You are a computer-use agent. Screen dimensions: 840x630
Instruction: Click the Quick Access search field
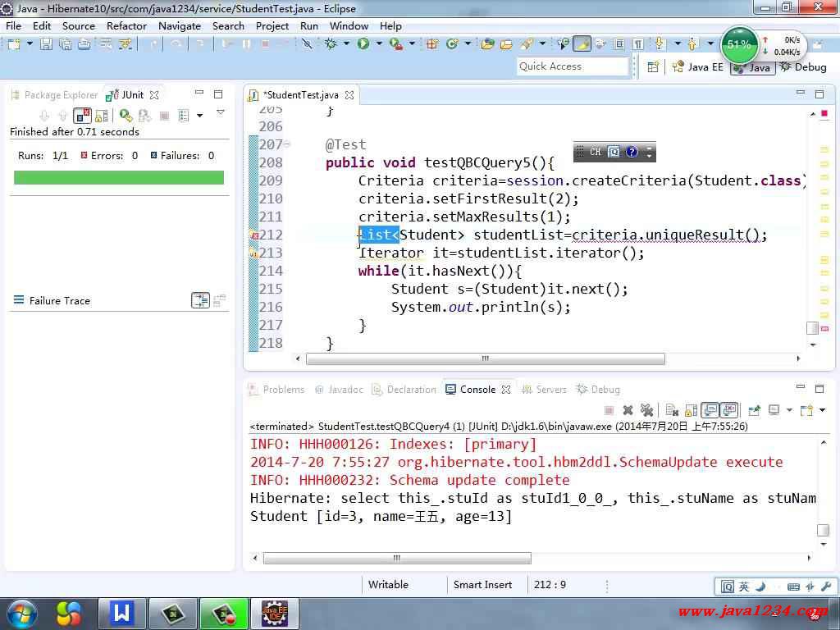[x=573, y=66]
